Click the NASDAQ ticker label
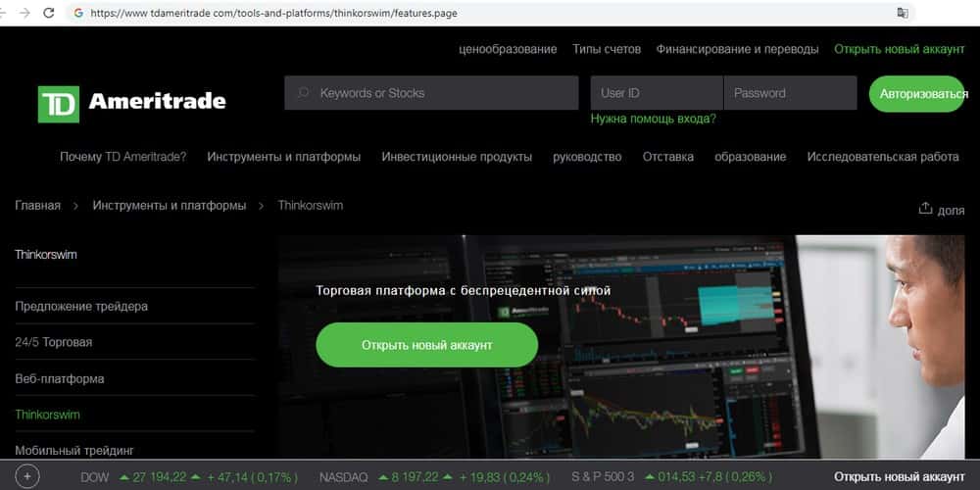The width and height of the screenshot is (980, 490). click(344, 477)
